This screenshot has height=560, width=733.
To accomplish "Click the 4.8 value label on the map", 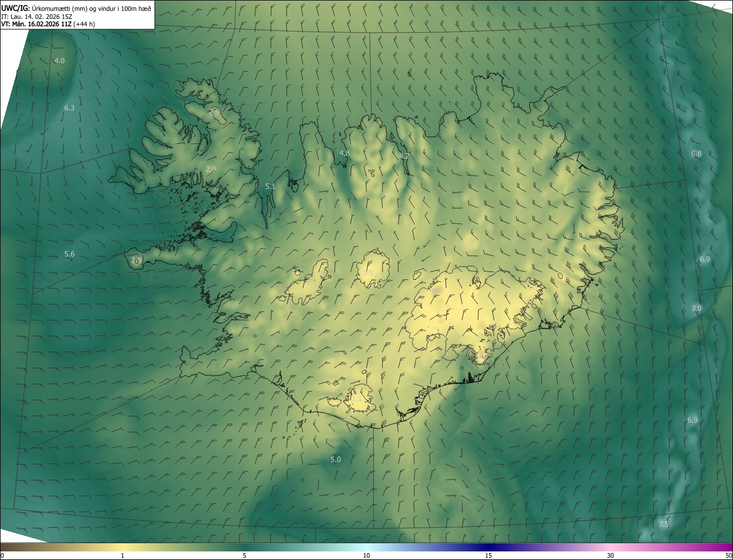I will (x=344, y=153).
